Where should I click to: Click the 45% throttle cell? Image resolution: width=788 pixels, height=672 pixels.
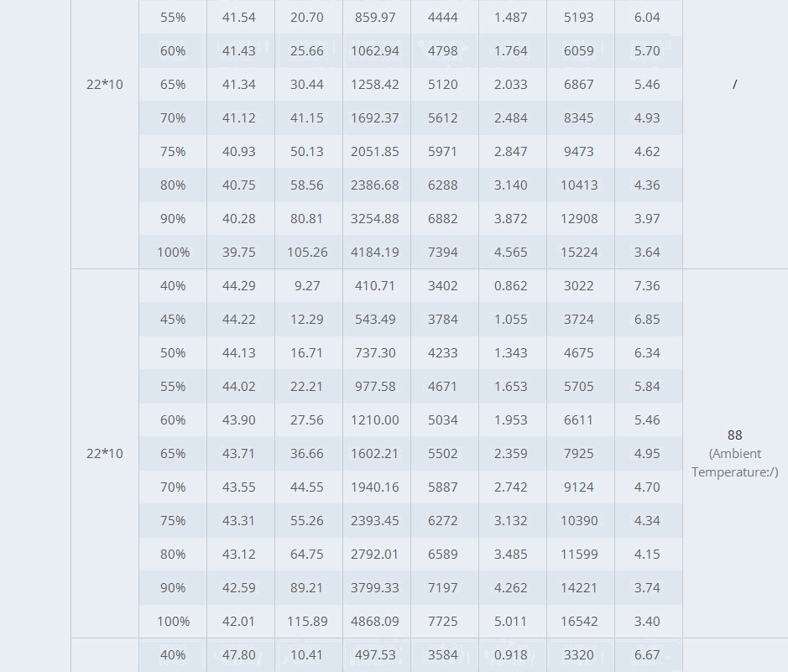point(173,320)
